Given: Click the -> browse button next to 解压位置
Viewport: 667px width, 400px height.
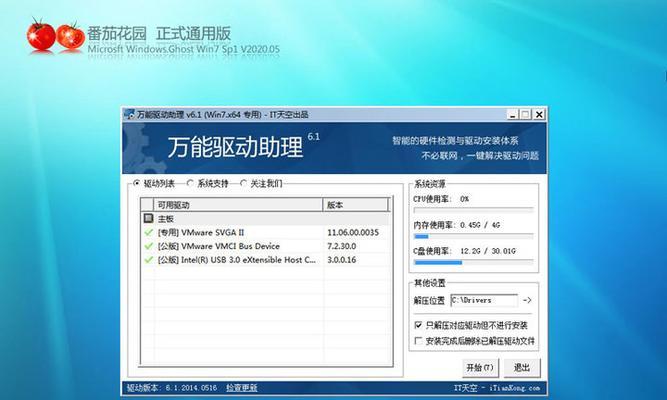Looking at the screenshot, I should [527, 300].
